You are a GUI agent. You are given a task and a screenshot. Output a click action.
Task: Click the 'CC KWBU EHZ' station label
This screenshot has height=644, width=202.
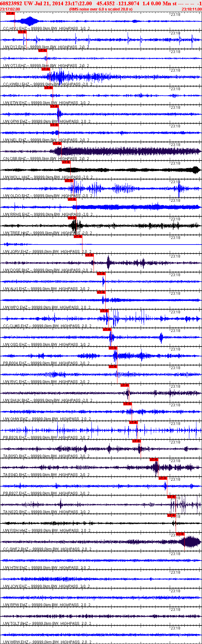point(16,84)
